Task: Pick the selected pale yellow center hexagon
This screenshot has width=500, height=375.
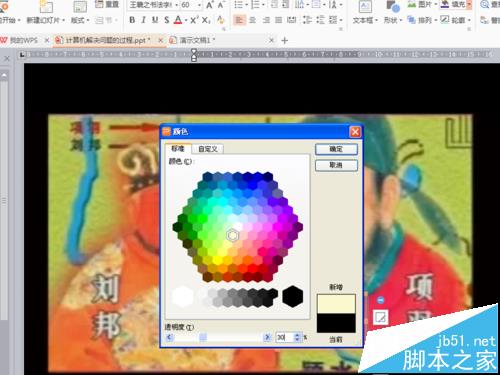Action: 232,235
